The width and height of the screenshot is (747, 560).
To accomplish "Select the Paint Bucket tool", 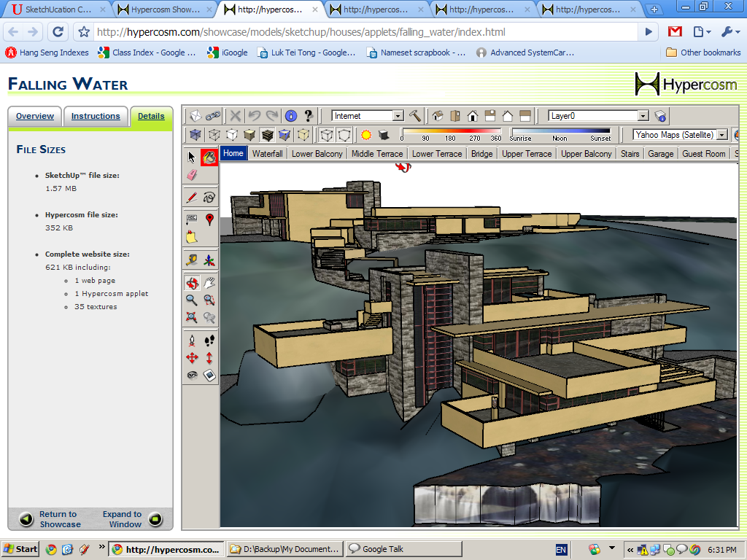I will [x=209, y=157].
